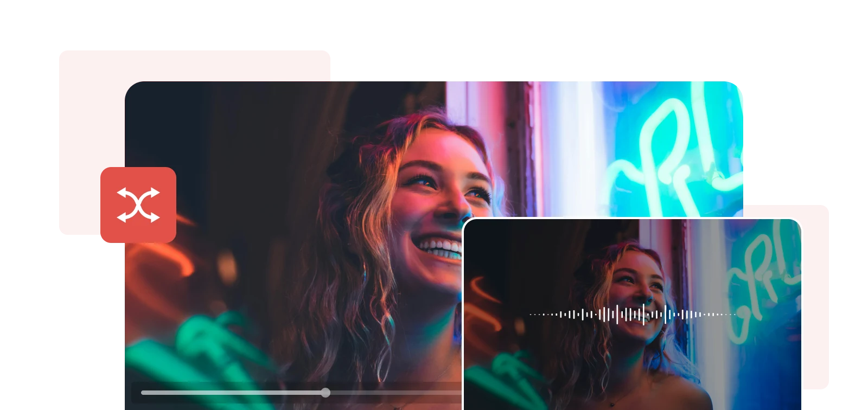Click the tallest center bar of the waveform
Viewport: 868px width, 410px height.
pos(643,314)
